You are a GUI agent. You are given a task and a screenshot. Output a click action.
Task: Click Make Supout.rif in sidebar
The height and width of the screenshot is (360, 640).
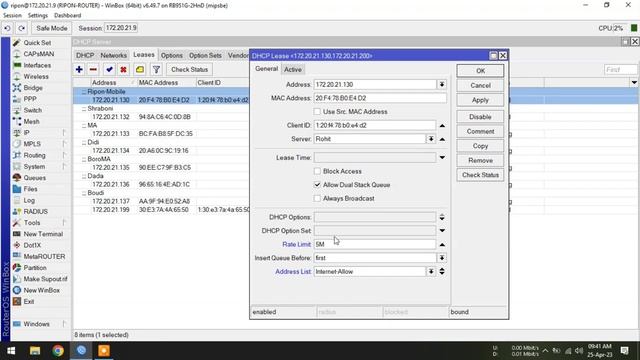(x=45, y=279)
